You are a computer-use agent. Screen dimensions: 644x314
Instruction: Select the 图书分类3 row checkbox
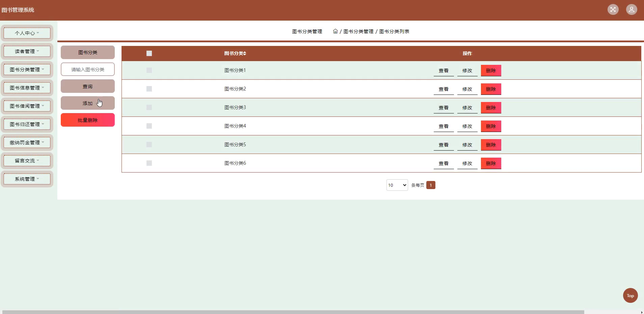(149, 107)
